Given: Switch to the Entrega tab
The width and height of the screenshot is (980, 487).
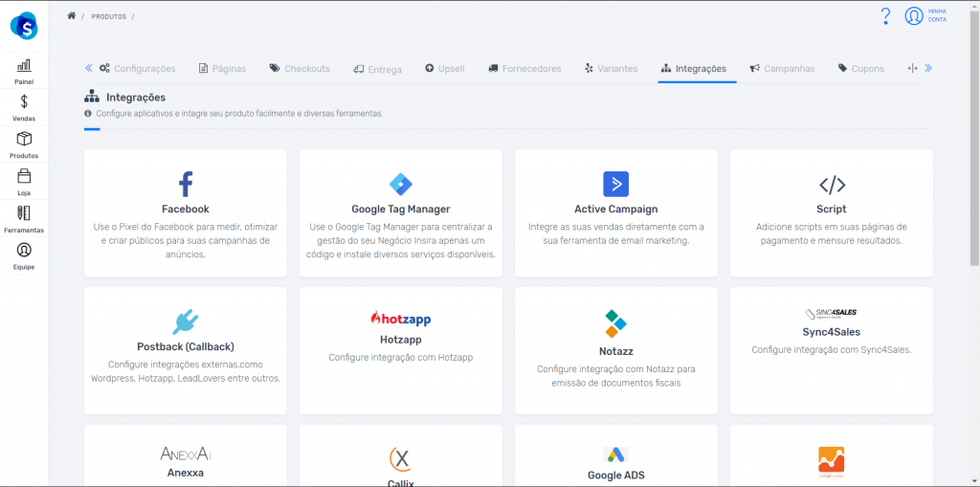Looking at the screenshot, I should pos(377,70).
